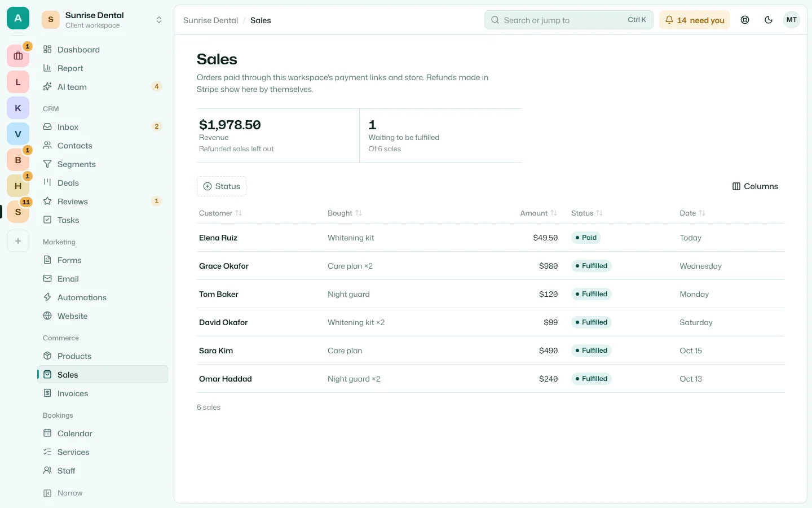Open Report in the sidebar
The image size is (812, 508).
103,68
